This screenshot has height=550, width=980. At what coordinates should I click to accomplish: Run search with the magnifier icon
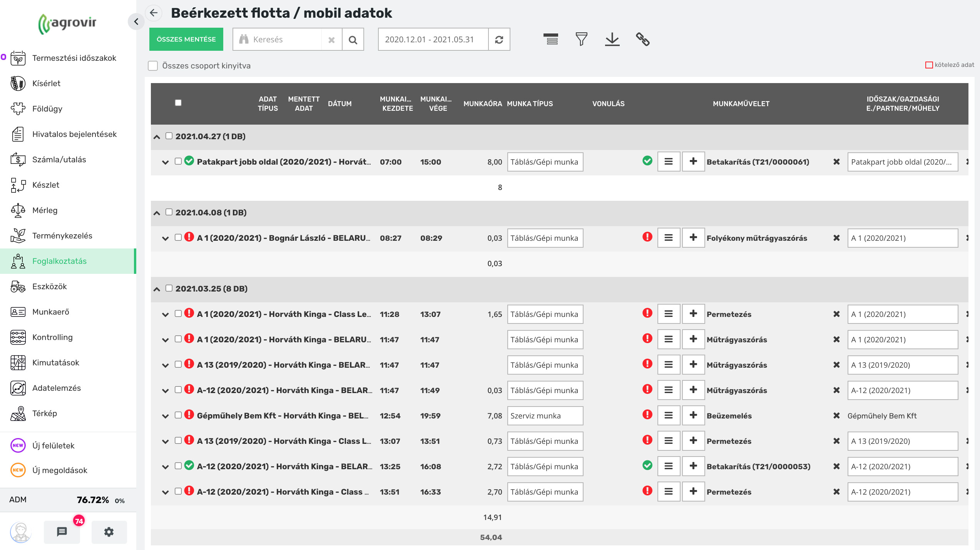(353, 40)
